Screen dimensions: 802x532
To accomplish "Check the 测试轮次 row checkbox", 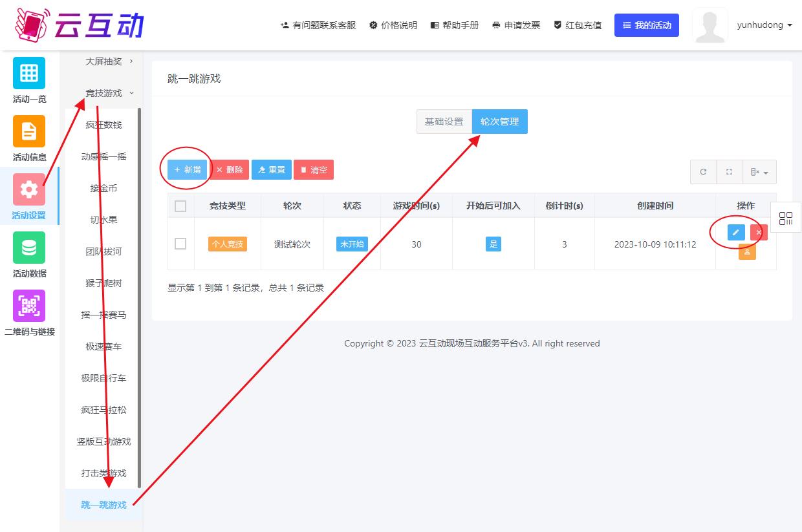I will click(180, 244).
